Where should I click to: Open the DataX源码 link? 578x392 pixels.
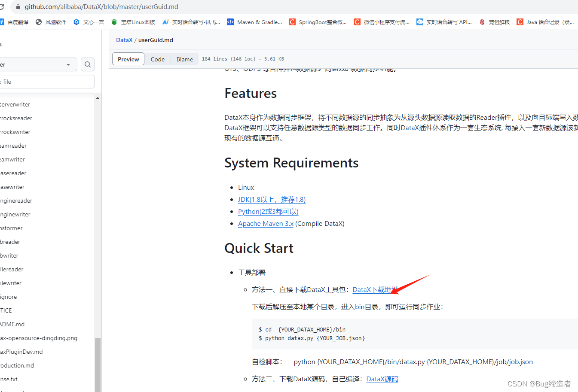[382, 379]
